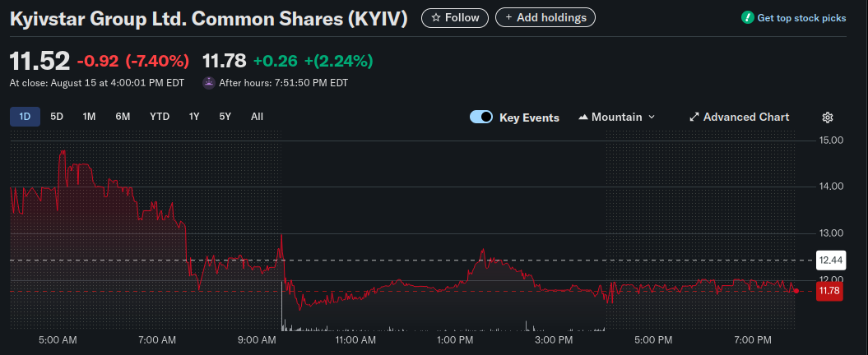Switch to the 5D time range

(57, 117)
